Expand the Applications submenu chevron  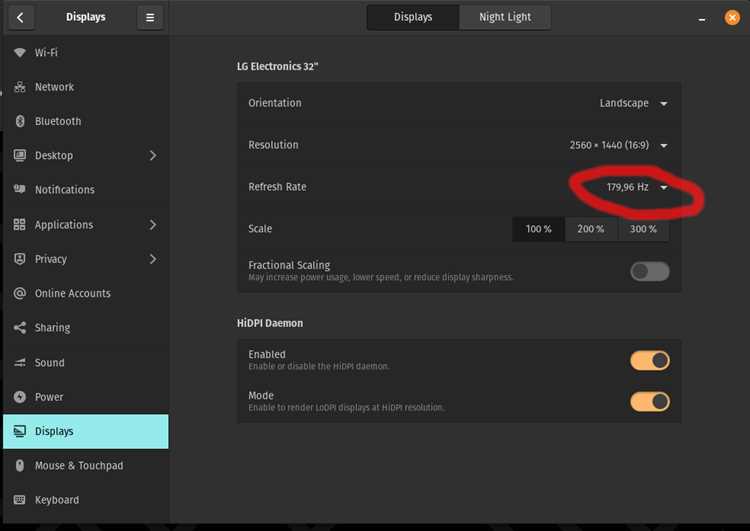coord(153,224)
